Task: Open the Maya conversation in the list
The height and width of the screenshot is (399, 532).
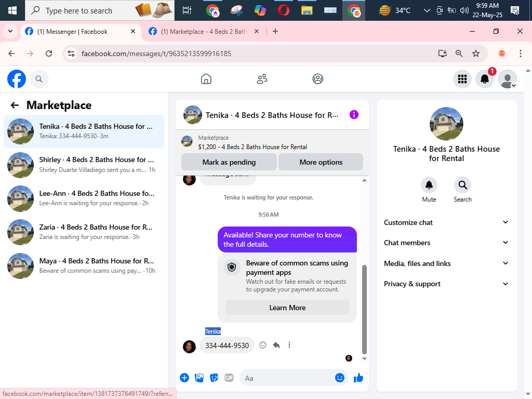Action: click(84, 266)
